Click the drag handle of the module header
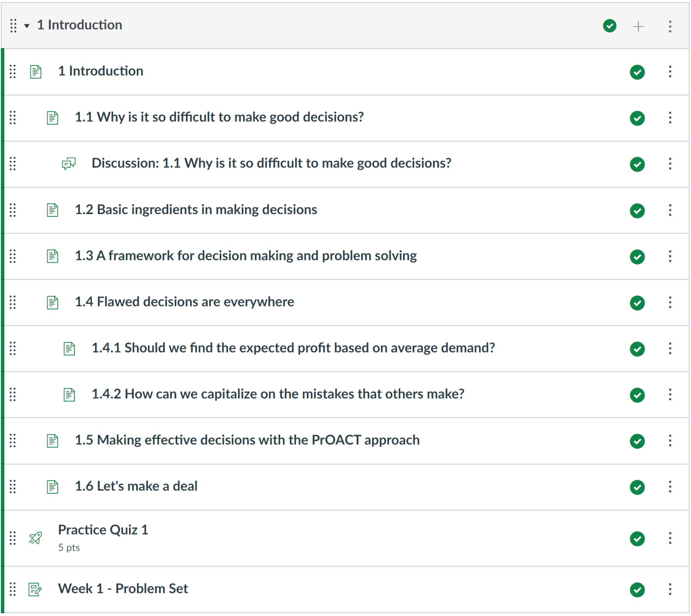691x616 pixels. tap(13, 26)
